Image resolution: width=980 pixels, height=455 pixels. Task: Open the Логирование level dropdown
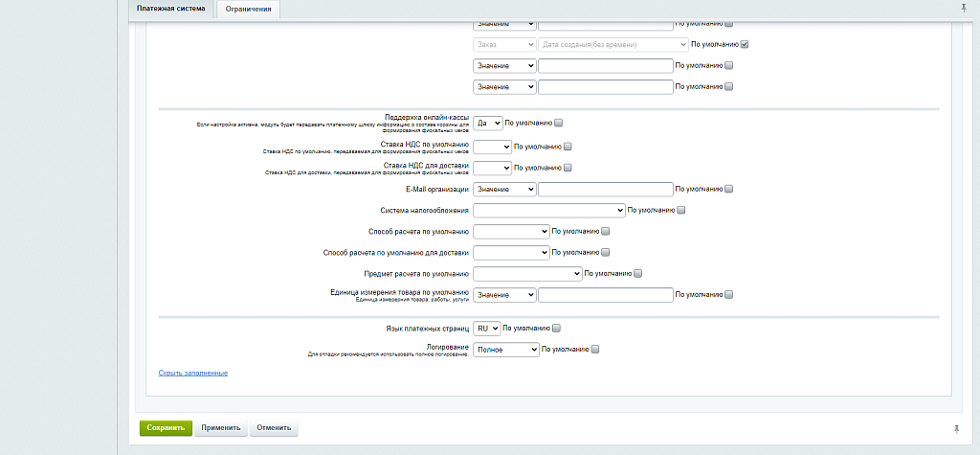click(506, 350)
